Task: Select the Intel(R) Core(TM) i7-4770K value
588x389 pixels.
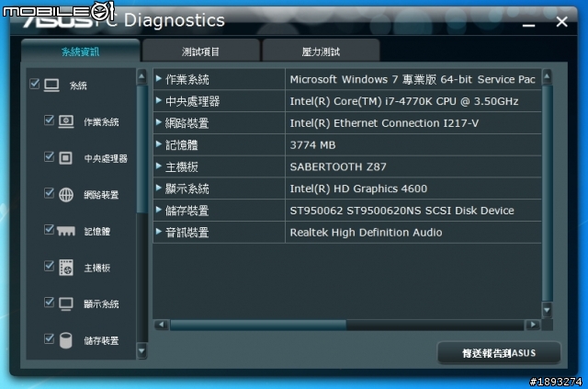Action: (x=404, y=101)
